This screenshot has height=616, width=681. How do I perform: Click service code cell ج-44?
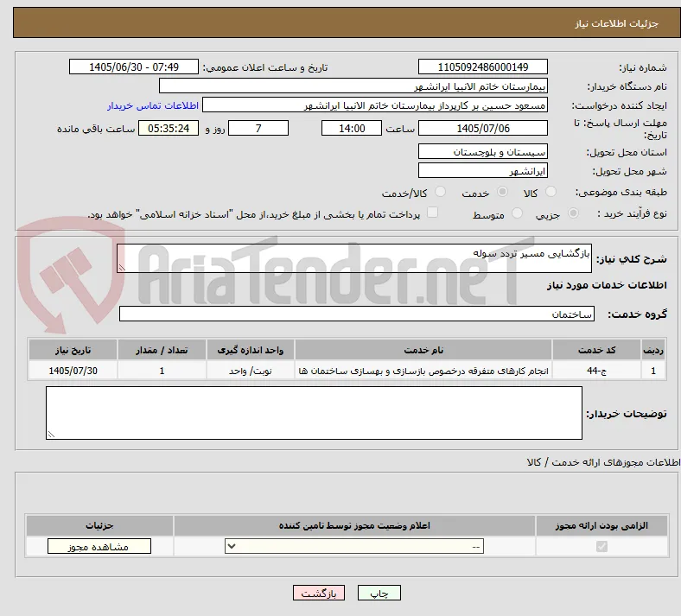point(597,371)
